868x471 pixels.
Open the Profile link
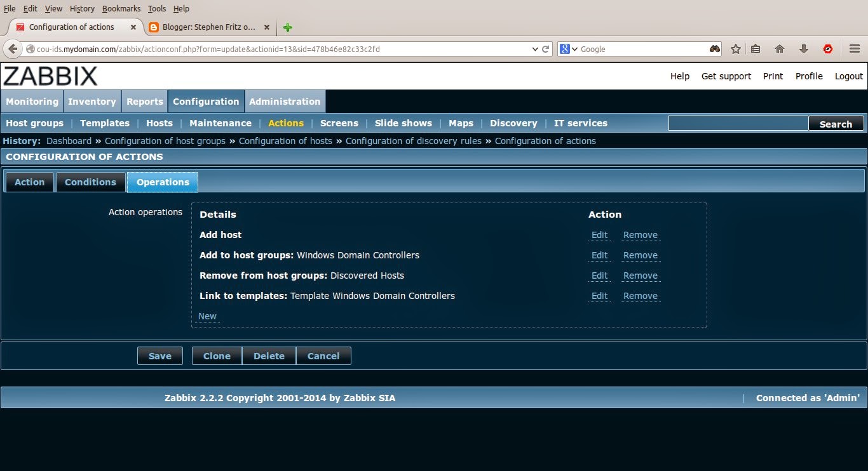tap(809, 76)
